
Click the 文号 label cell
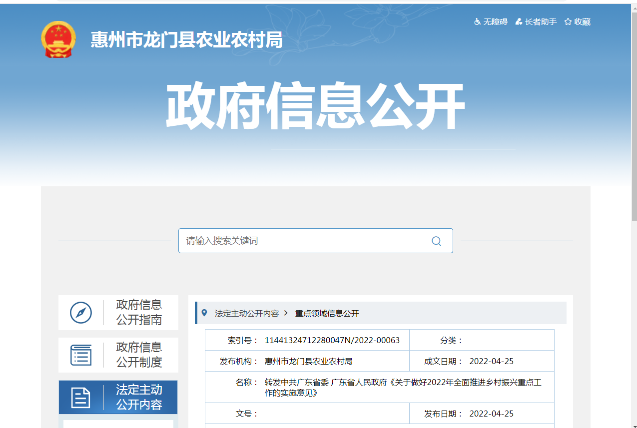pos(246,414)
